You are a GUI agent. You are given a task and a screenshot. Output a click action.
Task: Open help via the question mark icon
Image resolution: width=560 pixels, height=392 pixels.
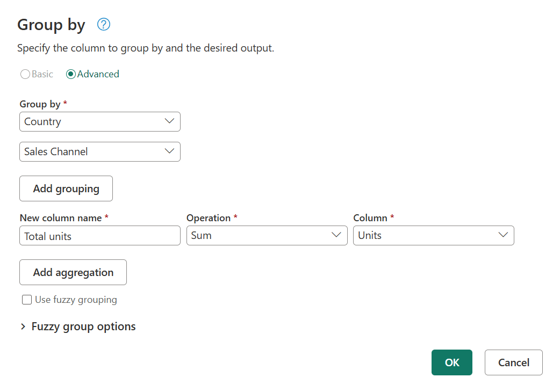point(103,24)
